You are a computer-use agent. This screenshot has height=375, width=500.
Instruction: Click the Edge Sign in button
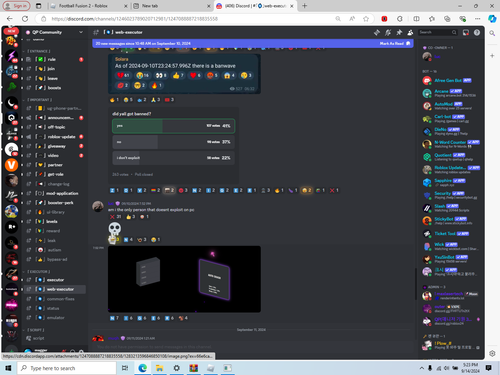[17, 6]
